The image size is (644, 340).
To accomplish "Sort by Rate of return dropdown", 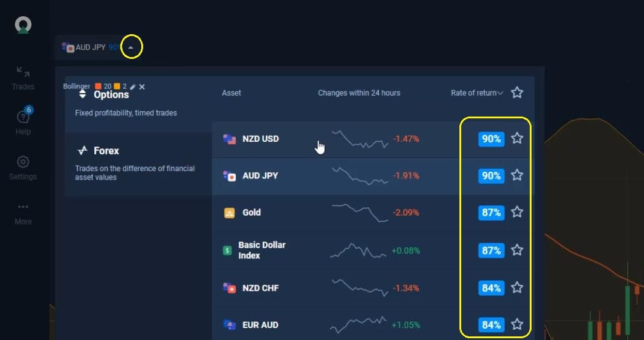I will pos(477,93).
